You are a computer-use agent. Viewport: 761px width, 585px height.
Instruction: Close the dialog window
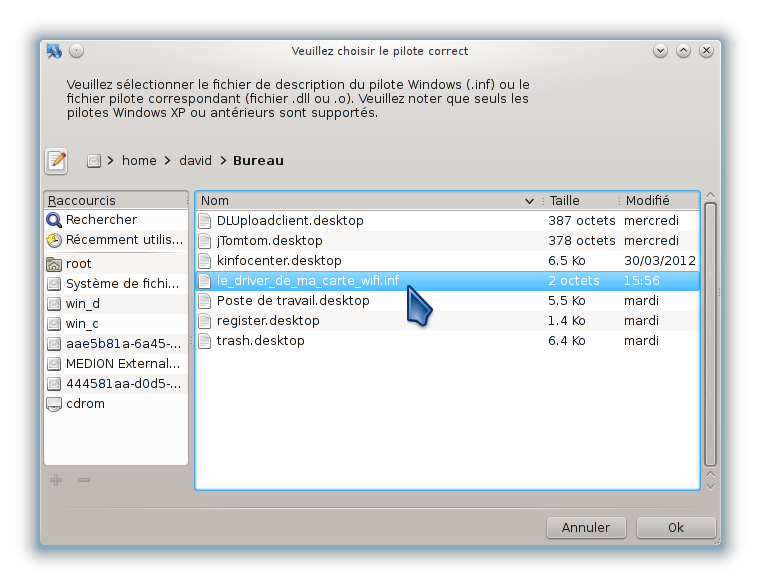coord(706,50)
